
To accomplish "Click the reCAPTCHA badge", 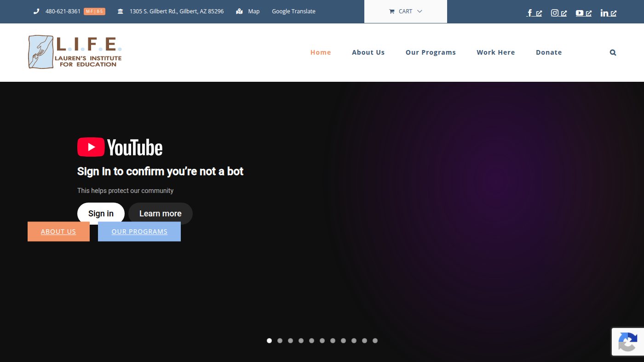I will pyautogui.click(x=628, y=341).
